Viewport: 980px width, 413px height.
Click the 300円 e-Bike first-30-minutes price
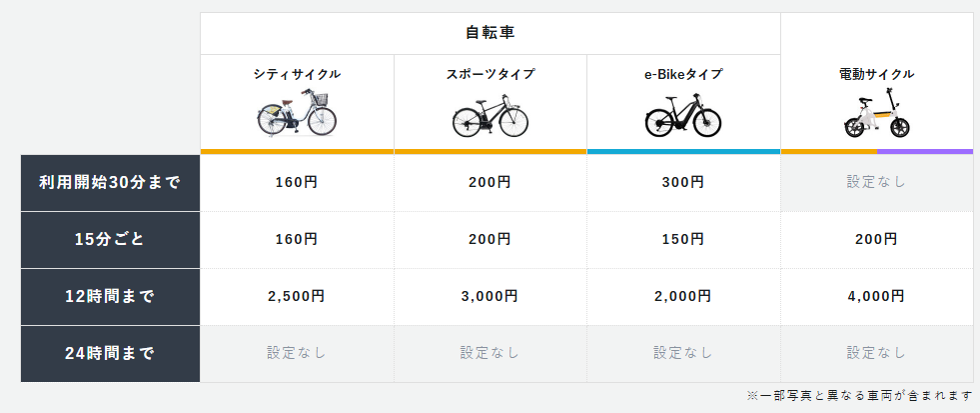[683, 183]
